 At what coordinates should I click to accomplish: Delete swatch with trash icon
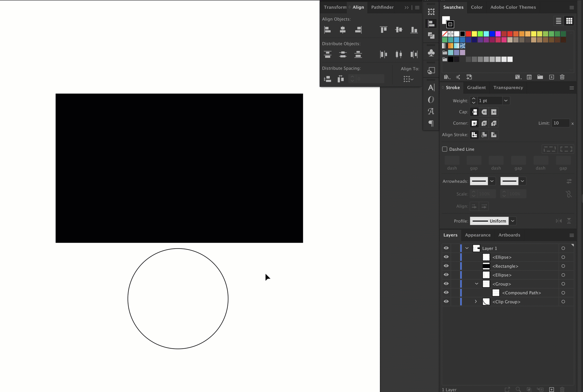[562, 77]
